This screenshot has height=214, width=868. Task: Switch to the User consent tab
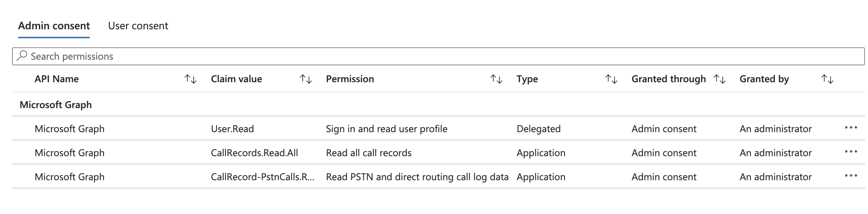point(138,26)
